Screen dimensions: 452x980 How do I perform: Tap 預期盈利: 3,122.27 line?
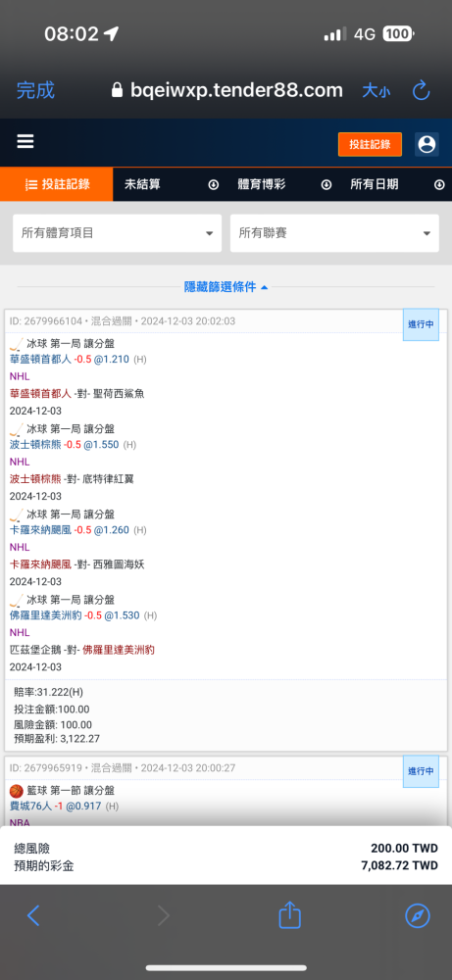pyautogui.click(x=57, y=739)
